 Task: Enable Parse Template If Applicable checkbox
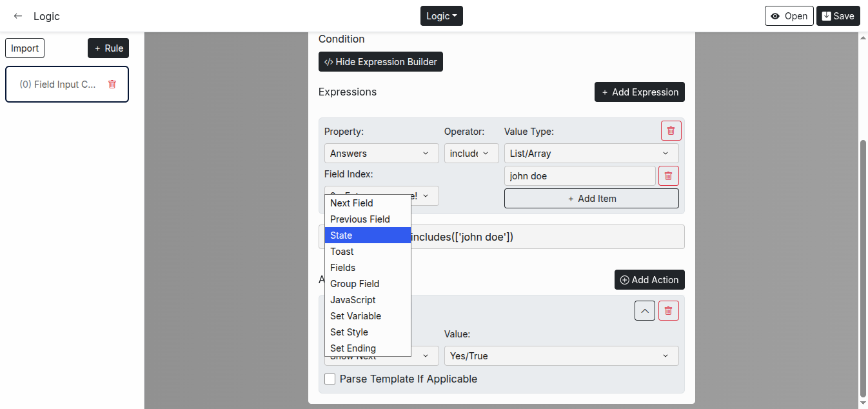point(330,379)
